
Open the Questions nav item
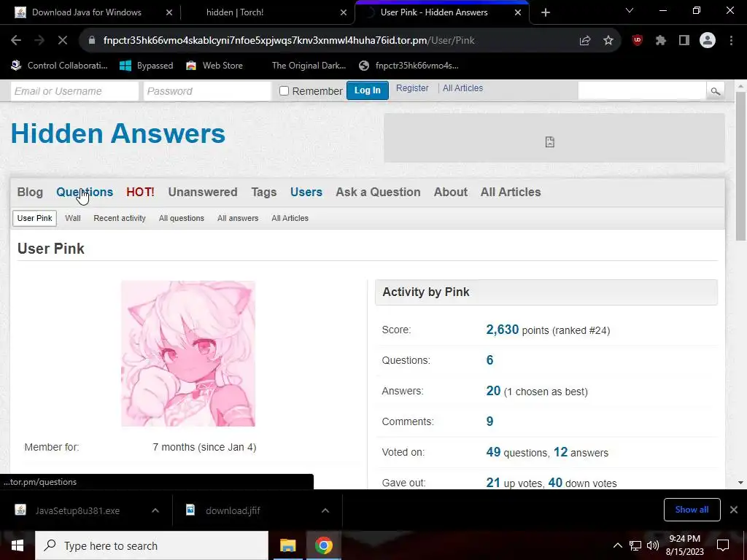click(85, 192)
